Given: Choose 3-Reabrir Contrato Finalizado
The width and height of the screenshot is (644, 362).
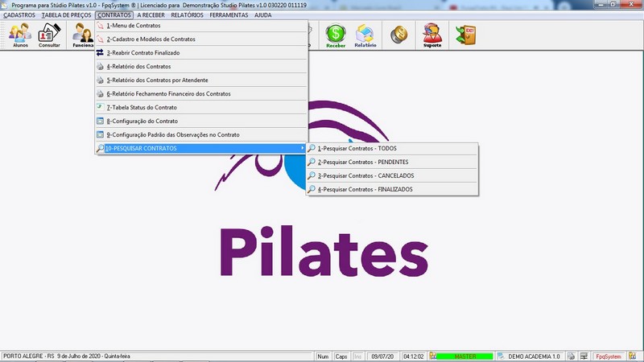Looking at the screenshot, I should 201,52.
